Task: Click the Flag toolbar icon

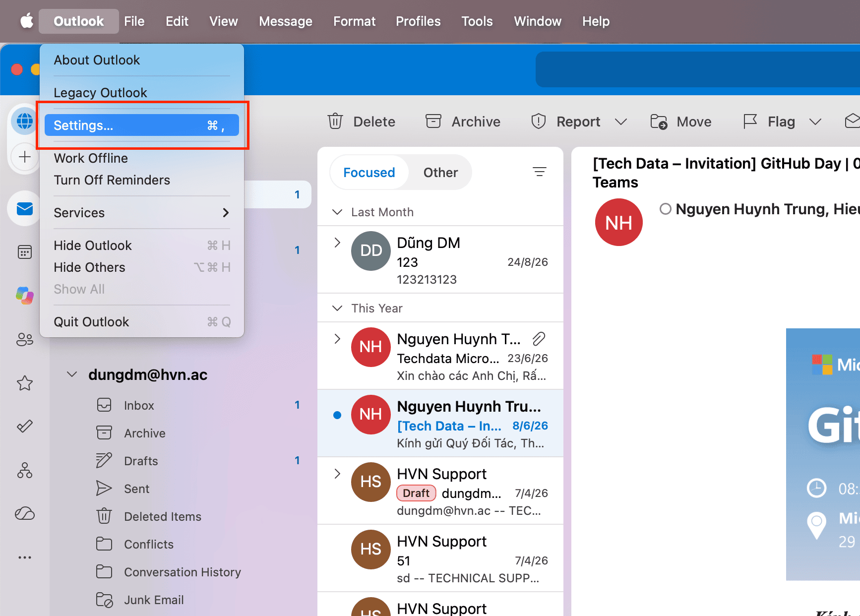Action: (750, 122)
